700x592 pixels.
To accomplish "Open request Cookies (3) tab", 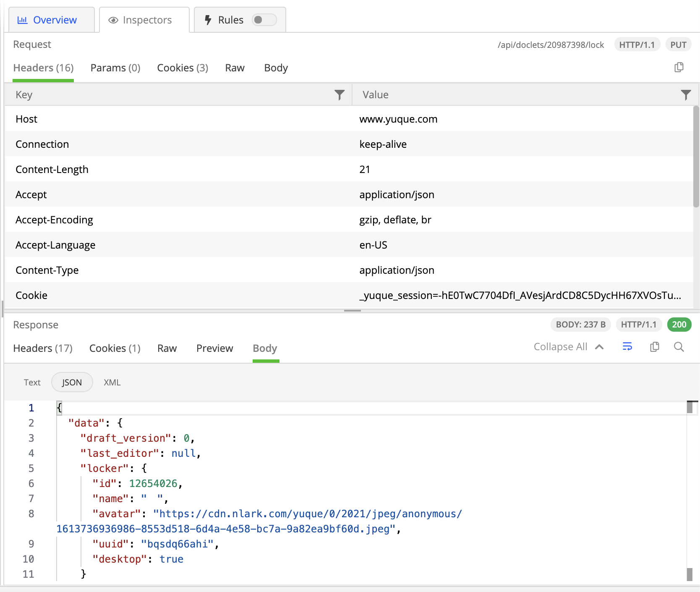I will click(x=183, y=68).
